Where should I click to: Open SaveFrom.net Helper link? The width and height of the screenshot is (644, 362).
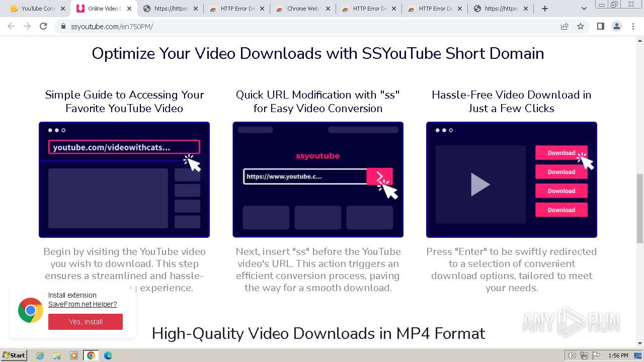pos(83,304)
